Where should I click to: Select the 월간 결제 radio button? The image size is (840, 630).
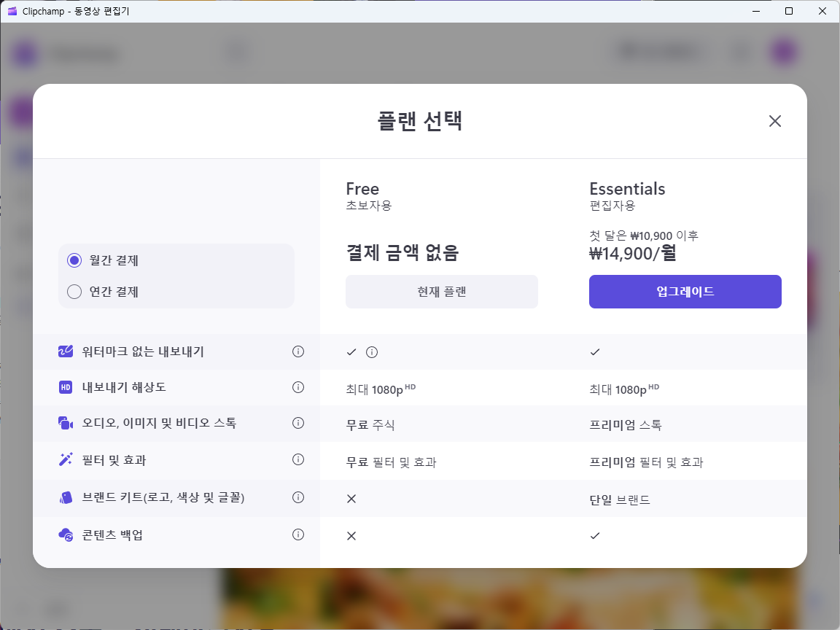click(74, 260)
